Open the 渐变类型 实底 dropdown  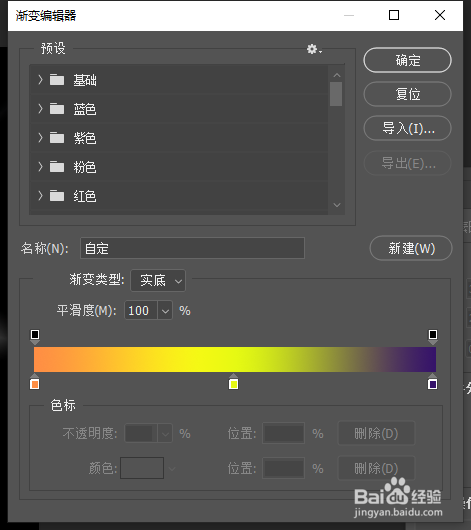[x=158, y=280]
